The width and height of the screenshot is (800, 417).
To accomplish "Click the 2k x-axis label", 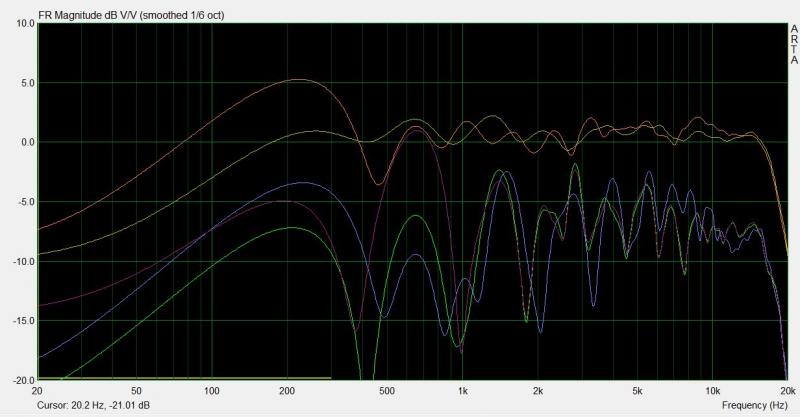I will [x=537, y=391].
